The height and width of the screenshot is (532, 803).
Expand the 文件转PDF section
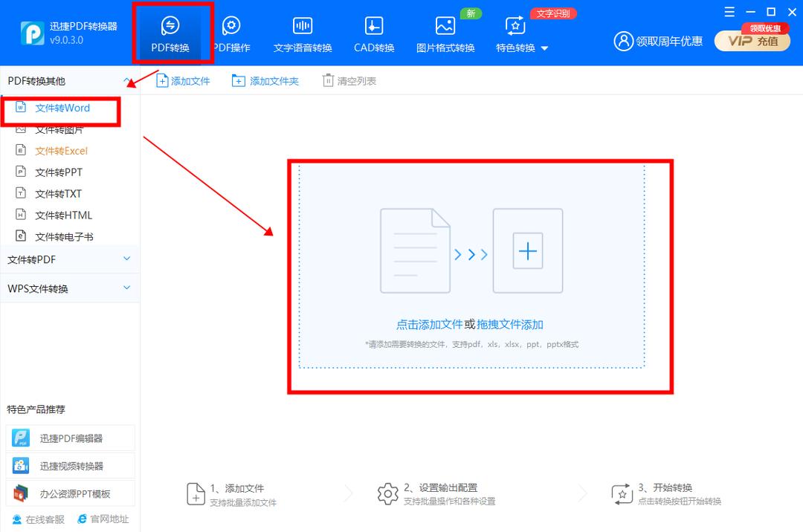pos(71,259)
